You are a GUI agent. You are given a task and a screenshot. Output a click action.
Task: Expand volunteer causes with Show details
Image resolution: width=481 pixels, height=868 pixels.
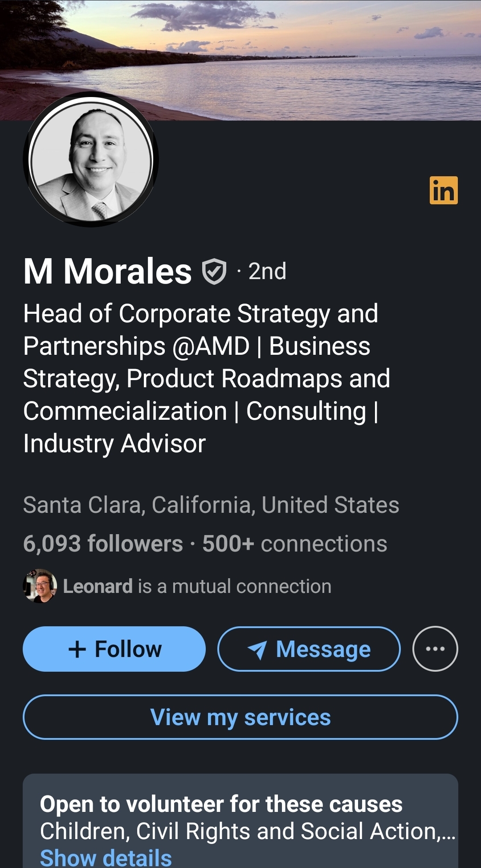(x=106, y=857)
